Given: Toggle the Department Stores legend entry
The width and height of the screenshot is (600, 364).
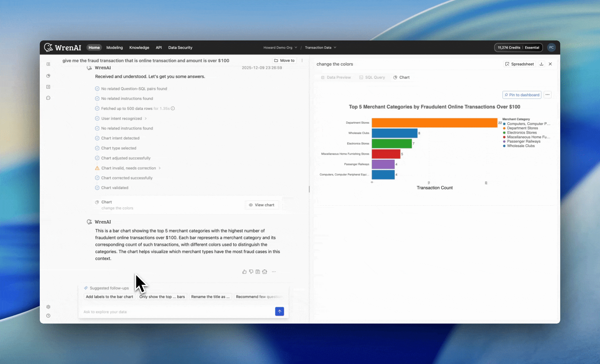Looking at the screenshot, I should 522,128.
